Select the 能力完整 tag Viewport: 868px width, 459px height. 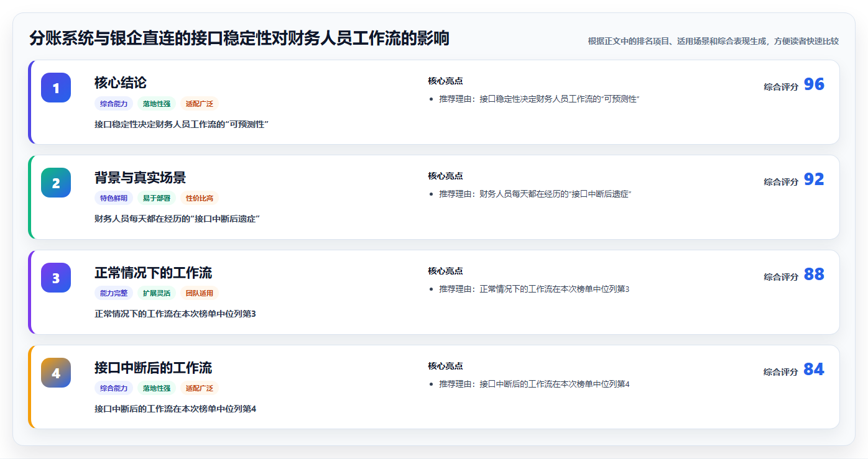114,294
